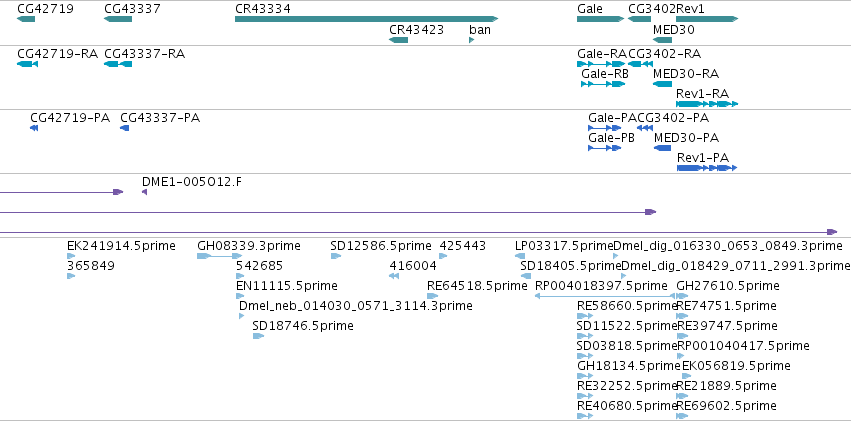This screenshot has height=421, width=851.
Task: Select the MED30-PA protein bar
Action: pyautogui.click(x=663, y=148)
